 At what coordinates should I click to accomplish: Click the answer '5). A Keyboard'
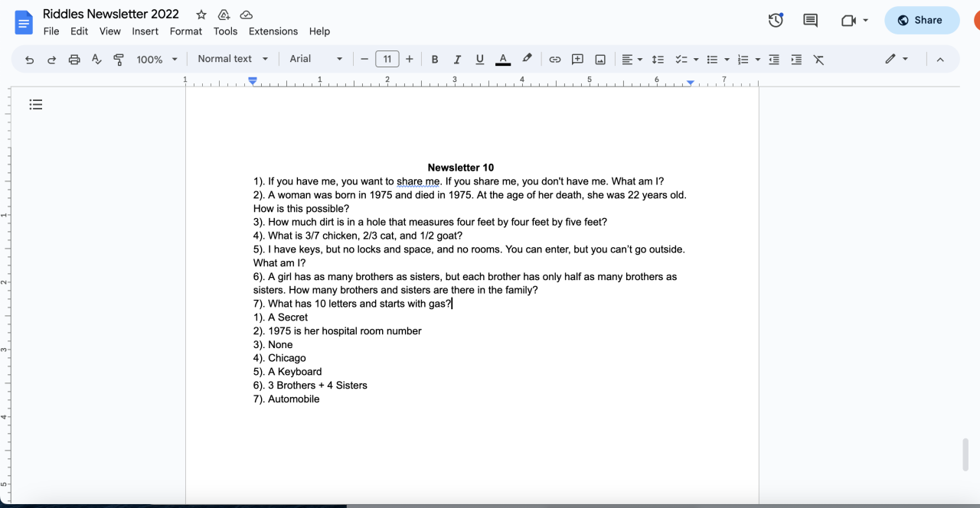click(288, 372)
